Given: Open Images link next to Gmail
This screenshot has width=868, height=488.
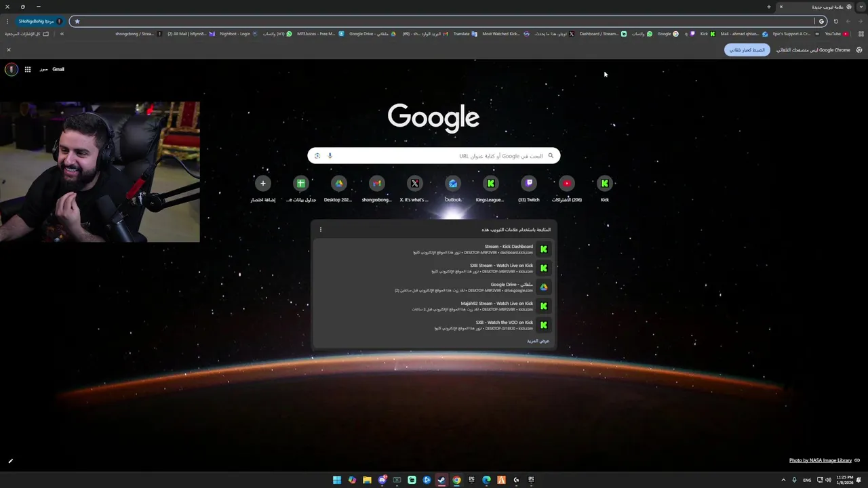Looking at the screenshot, I should [x=43, y=69].
